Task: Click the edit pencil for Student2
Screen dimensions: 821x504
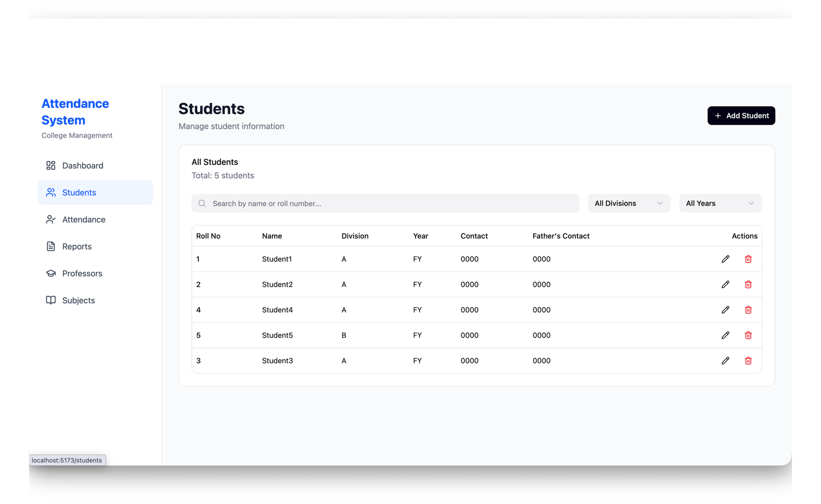Action: point(725,285)
